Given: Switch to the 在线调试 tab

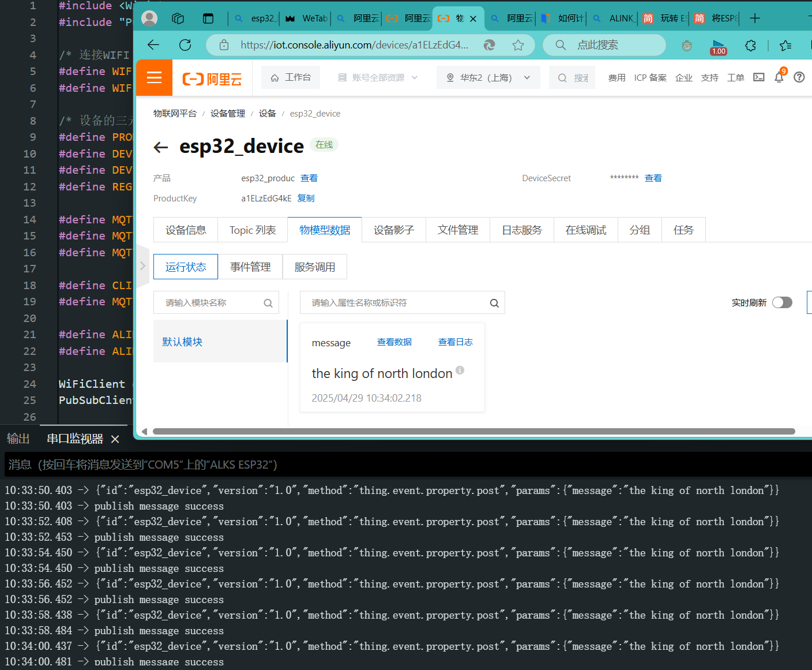Looking at the screenshot, I should 586,230.
